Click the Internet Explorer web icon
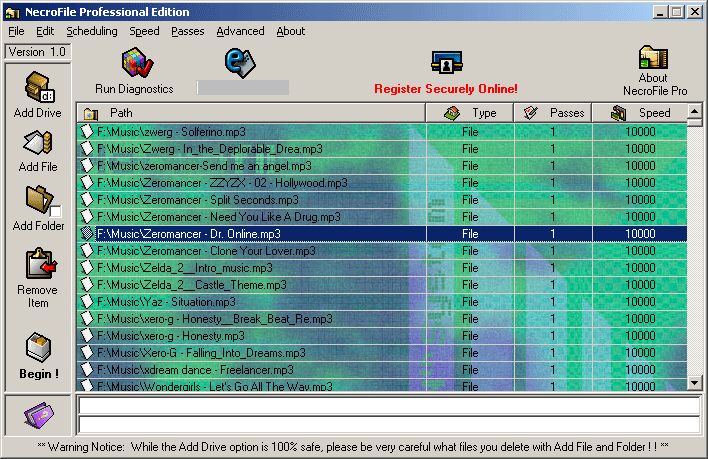Image resolution: width=708 pixels, height=459 pixels. tap(240, 62)
